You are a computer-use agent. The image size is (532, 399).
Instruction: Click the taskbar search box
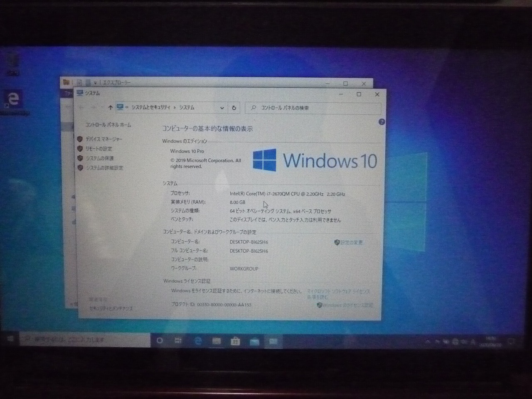(x=85, y=340)
